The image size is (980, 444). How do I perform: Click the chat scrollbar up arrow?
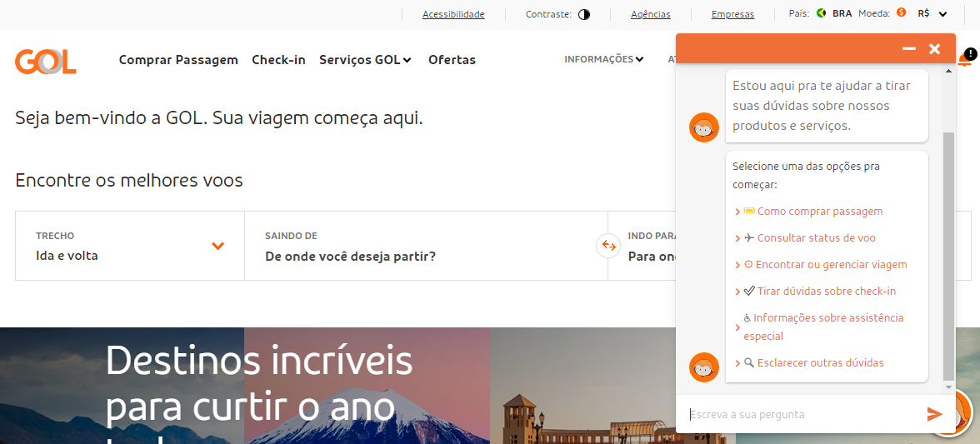point(948,71)
